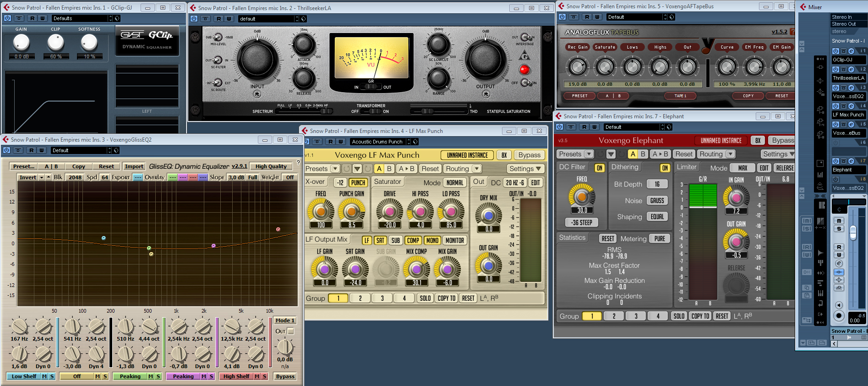868x386 pixels.
Task: Enable Read automation in GlissEQ2 window
Action: (x=31, y=150)
